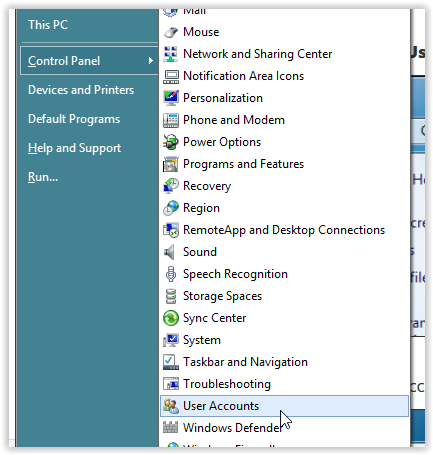Launch the Run... dialog

click(x=43, y=177)
